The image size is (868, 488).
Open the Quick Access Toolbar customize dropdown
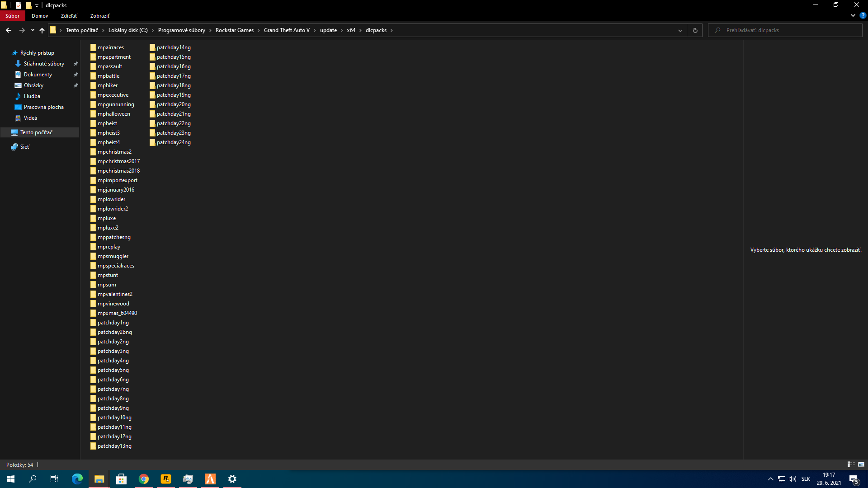coord(37,5)
